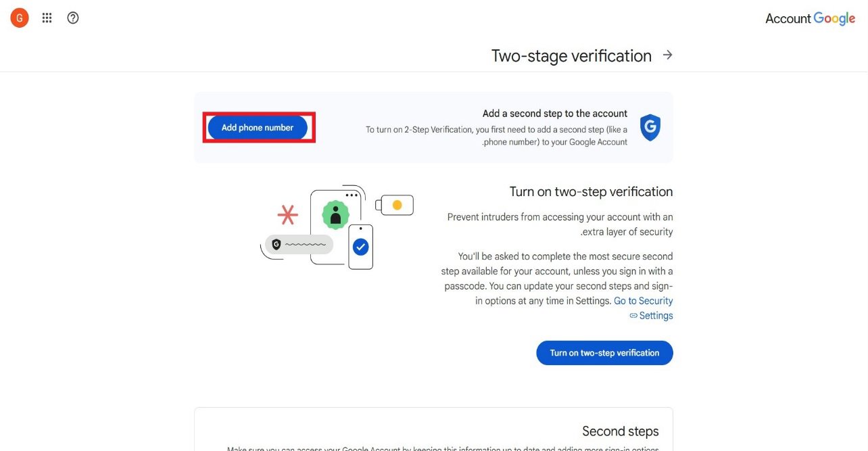Click the green person badge illustration
868x451 pixels.
click(335, 216)
